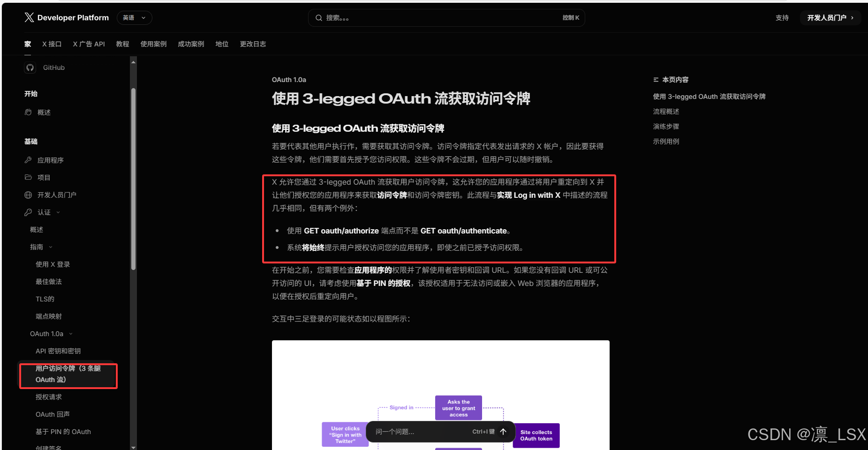
Task: Open 项目 sidebar item
Action: (44, 178)
